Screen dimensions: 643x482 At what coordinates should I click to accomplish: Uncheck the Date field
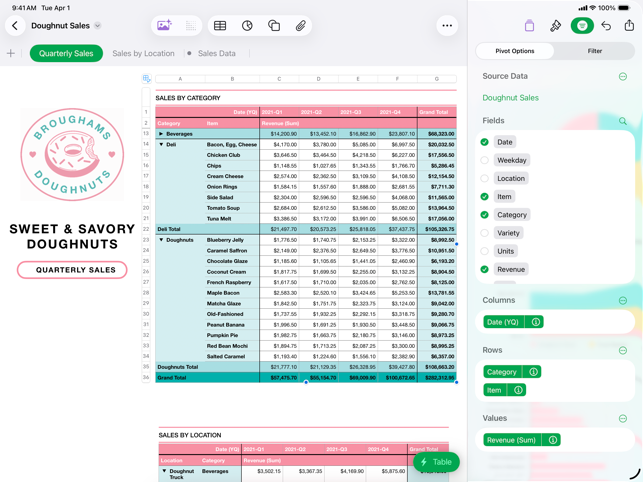[484, 142]
